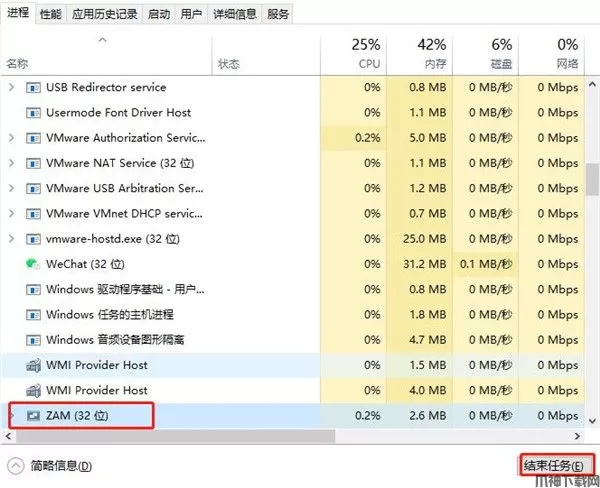Expand the VMware NAT Service row

click(11, 163)
